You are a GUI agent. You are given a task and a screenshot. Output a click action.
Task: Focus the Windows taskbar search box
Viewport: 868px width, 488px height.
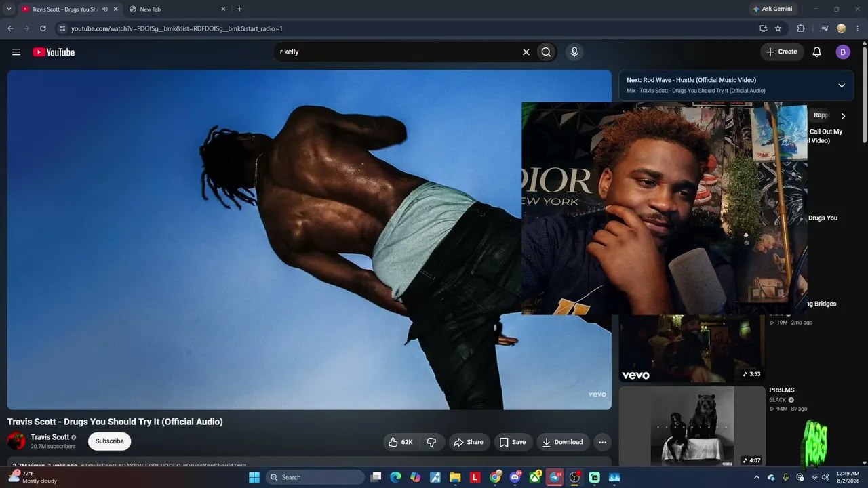pos(315,477)
